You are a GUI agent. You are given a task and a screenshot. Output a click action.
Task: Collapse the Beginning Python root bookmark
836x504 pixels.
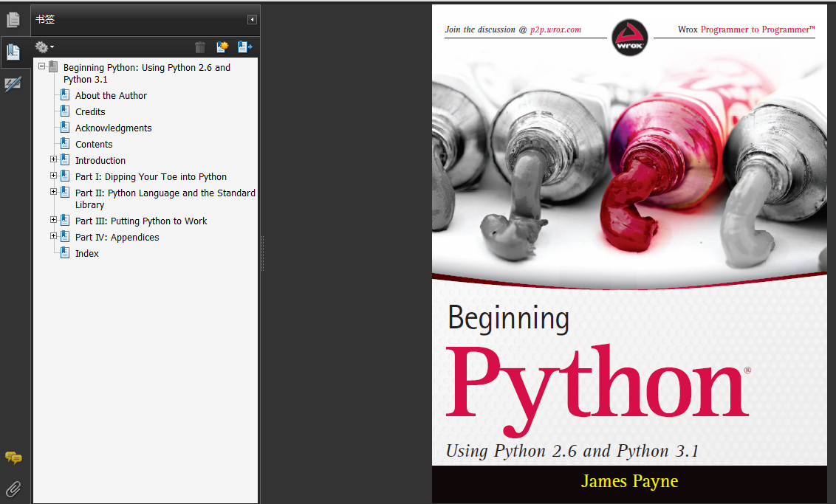pyautogui.click(x=41, y=66)
